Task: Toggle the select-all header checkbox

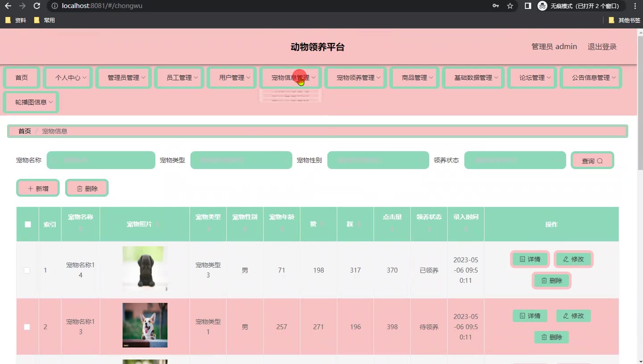Action: pos(28,224)
